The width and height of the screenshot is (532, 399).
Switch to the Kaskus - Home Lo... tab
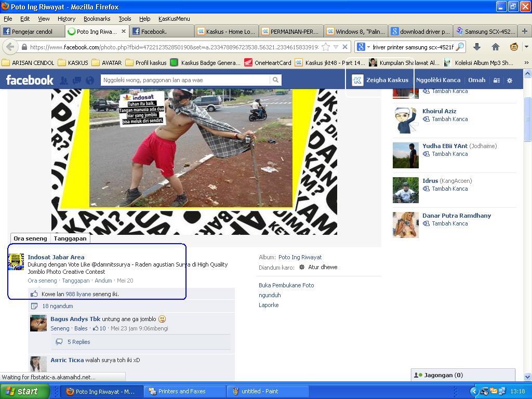click(x=227, y=32)
